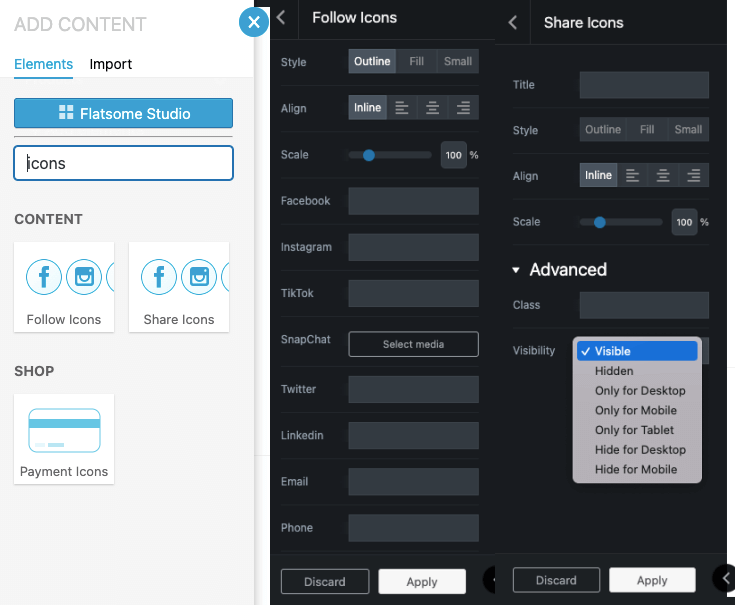Viewport: 735px width, 605px height.
Task: Select Inline align in Share Icons
Action: tap(598, 175)
